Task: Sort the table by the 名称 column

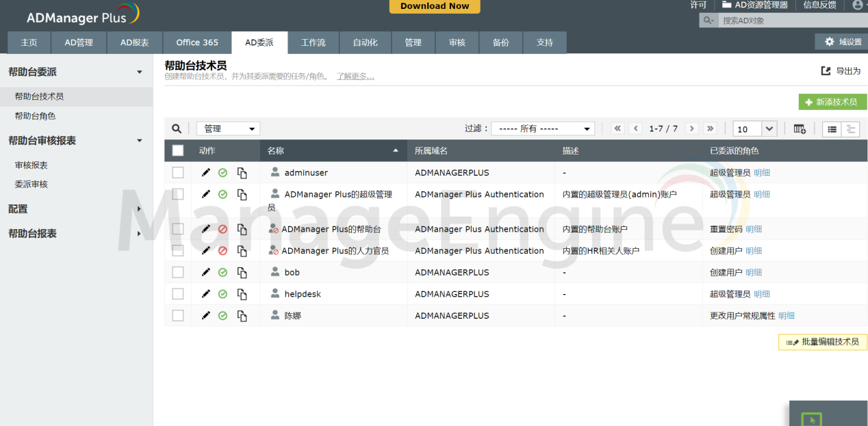Action: (333, 150)
